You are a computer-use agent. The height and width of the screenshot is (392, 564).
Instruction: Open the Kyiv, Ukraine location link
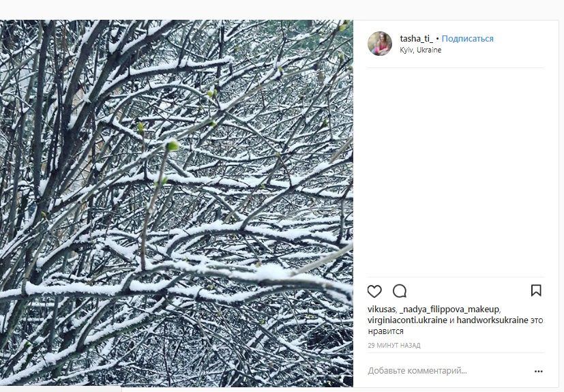pyautogui.click(x=420, y=50)
